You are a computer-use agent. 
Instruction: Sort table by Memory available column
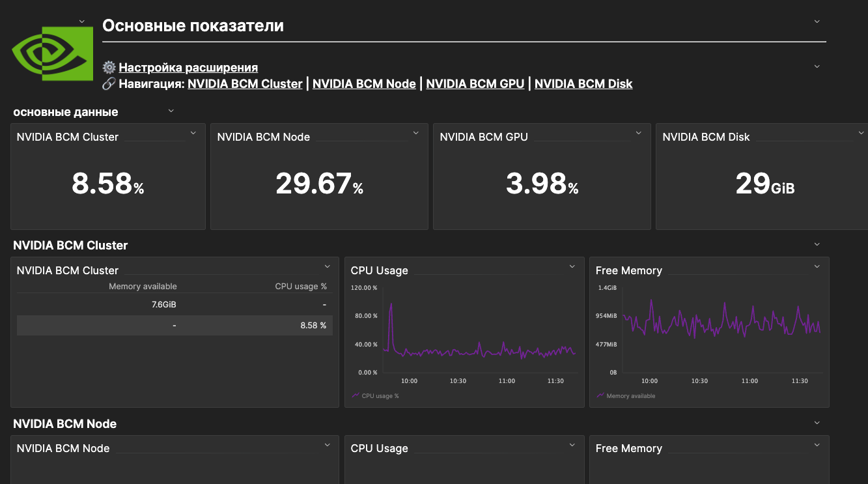143,287
